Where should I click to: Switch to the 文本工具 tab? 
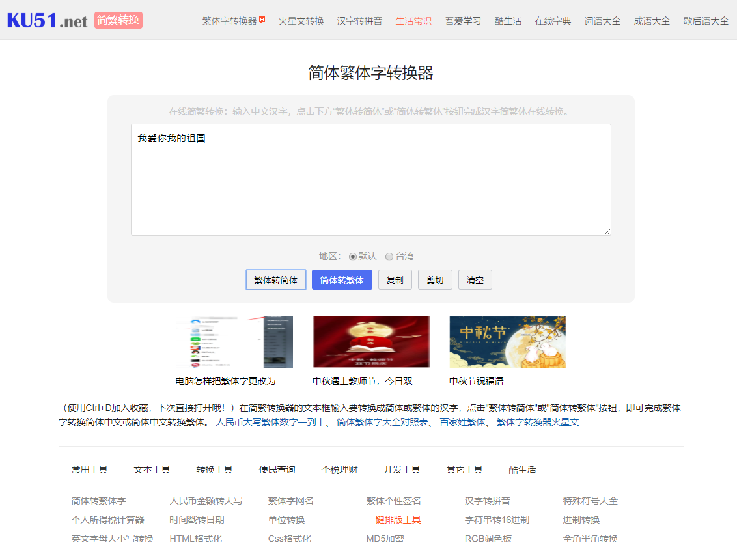click(152, 469)
